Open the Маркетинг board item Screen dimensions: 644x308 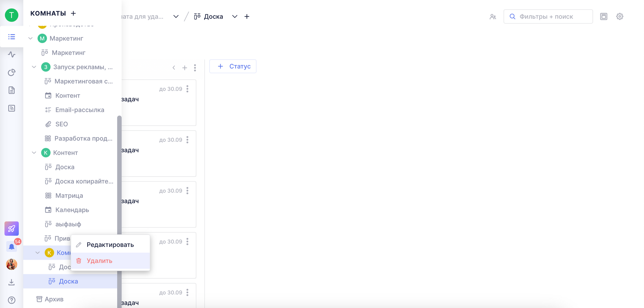pyautogui.click(x=68, y=52)
